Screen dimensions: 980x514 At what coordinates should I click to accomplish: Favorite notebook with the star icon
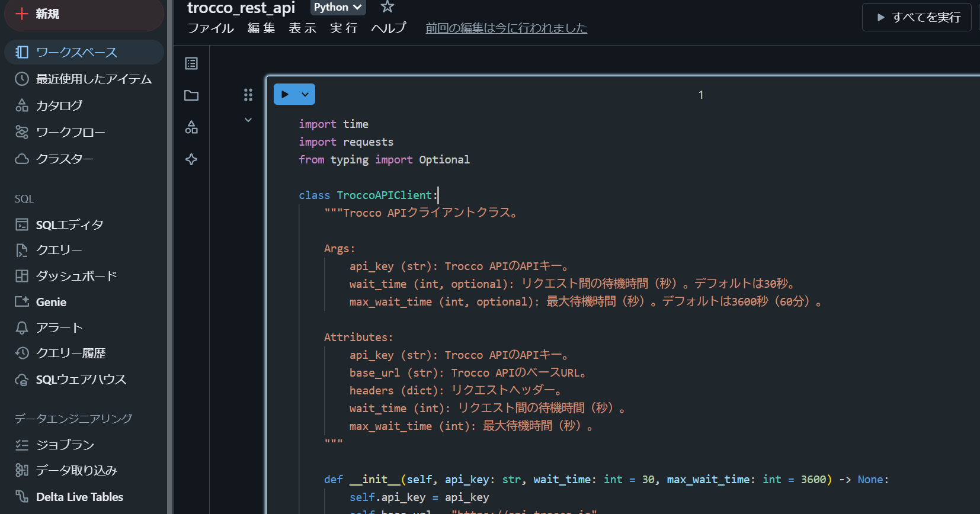pos(387,7)
